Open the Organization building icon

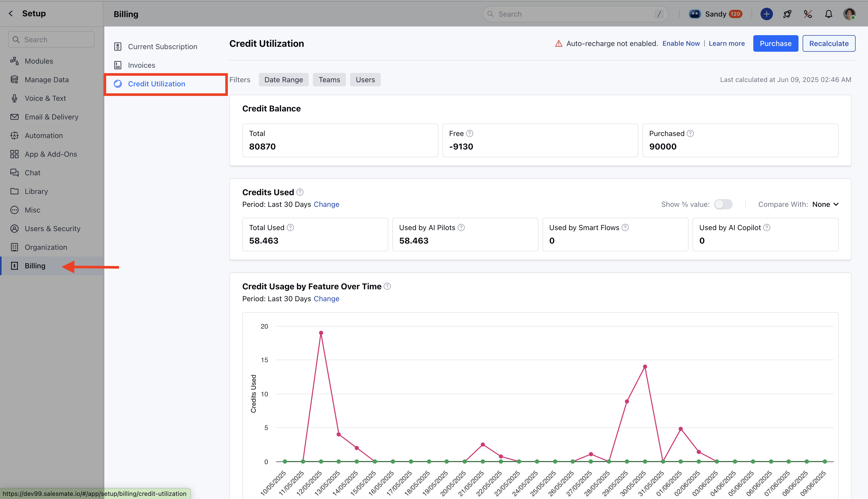coord(14,247)
